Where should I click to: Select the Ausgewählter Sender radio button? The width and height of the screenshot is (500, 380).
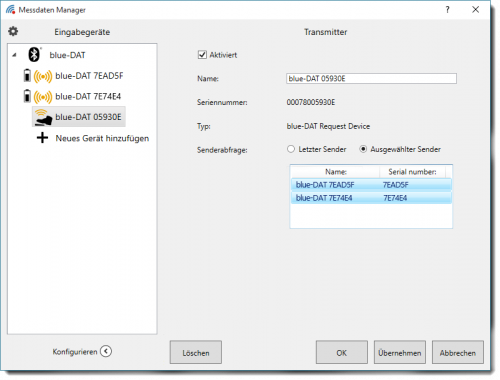click(x=363, y=149)
